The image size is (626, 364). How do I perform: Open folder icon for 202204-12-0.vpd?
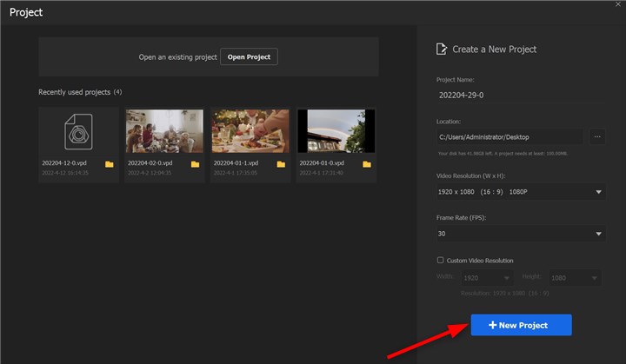tap(110, 164)
